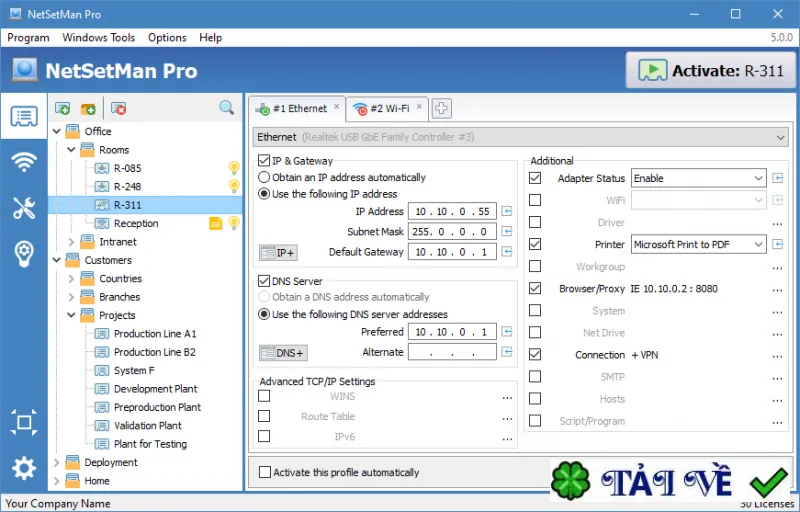The height and width of the screenshot is (512, 800).
Task: Open the Windows Tools menu
Action: [x=98, y=38]
